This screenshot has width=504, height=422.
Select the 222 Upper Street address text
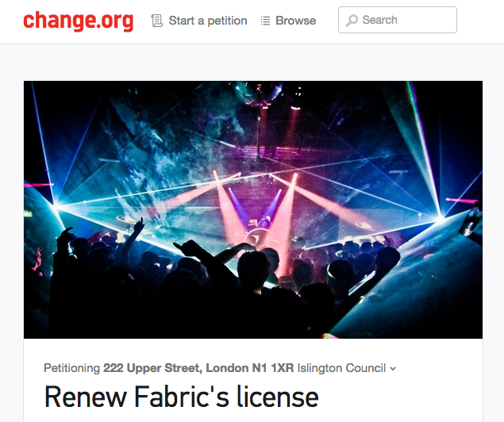pos(198,368)
